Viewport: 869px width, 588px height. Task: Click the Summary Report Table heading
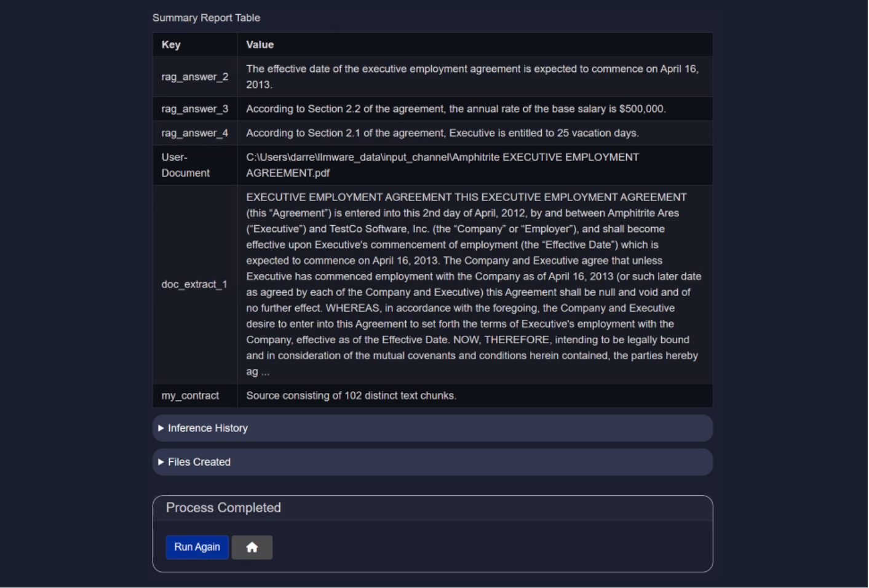(206, 18)
